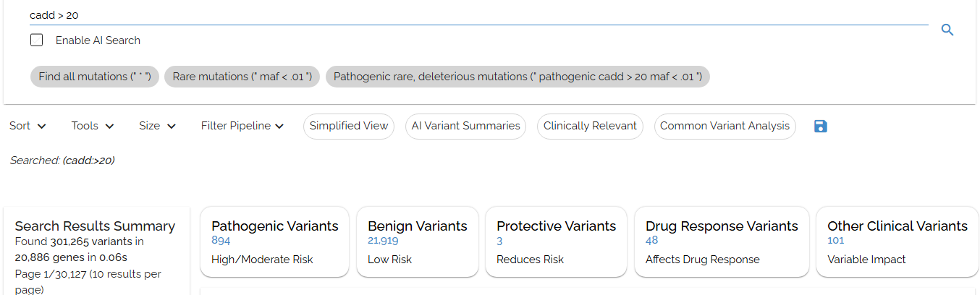Select the Find all mutations preset
The width and height of the screenshot is (980, 295).
click(94, 77)
